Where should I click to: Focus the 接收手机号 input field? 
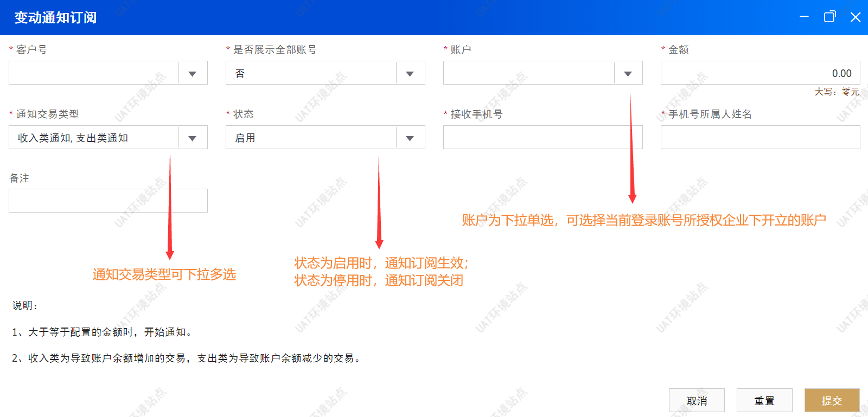[542, 138]
